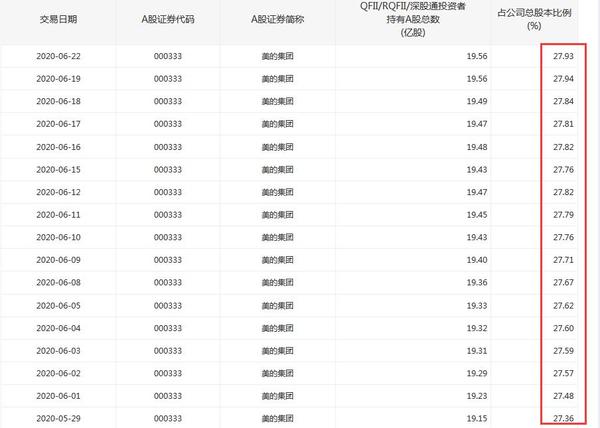Click the share ratio 27.79
The width and height of the screenshot is (600, 428).
tap(563, 215)
